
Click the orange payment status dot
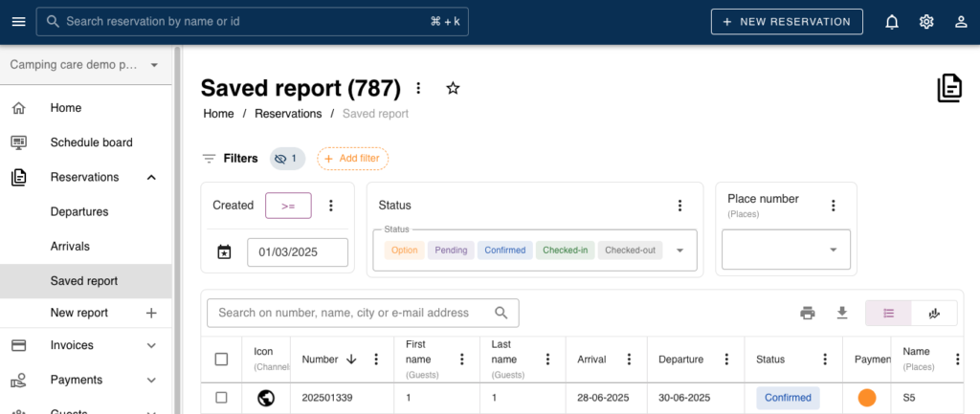[x=867, y=398]
